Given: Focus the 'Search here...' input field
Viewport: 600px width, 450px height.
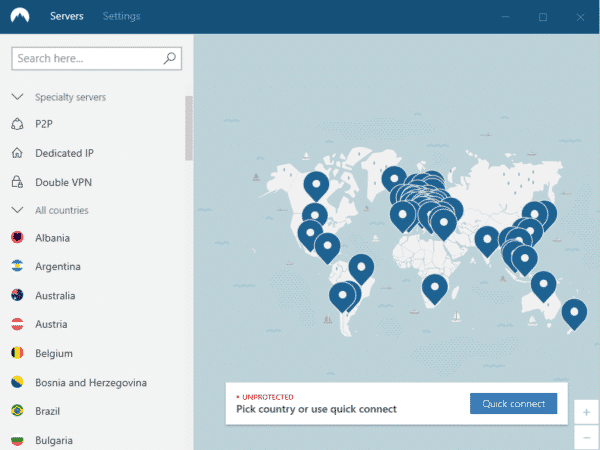Looking at the screenshot, I should pos(96,59).
